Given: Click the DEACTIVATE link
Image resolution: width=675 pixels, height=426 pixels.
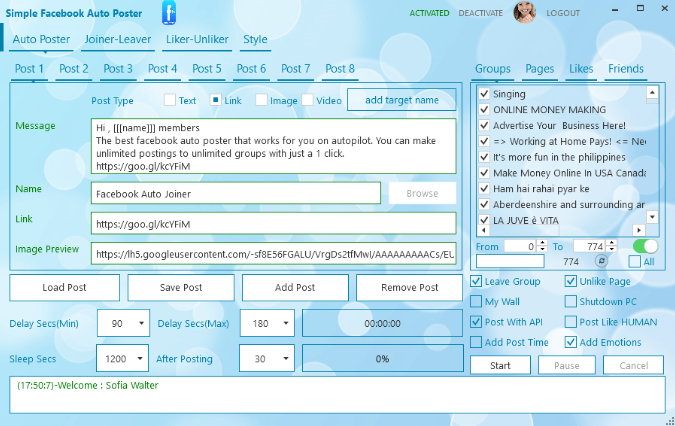Looking at the screenshot, I should click(x=480, y=13).
